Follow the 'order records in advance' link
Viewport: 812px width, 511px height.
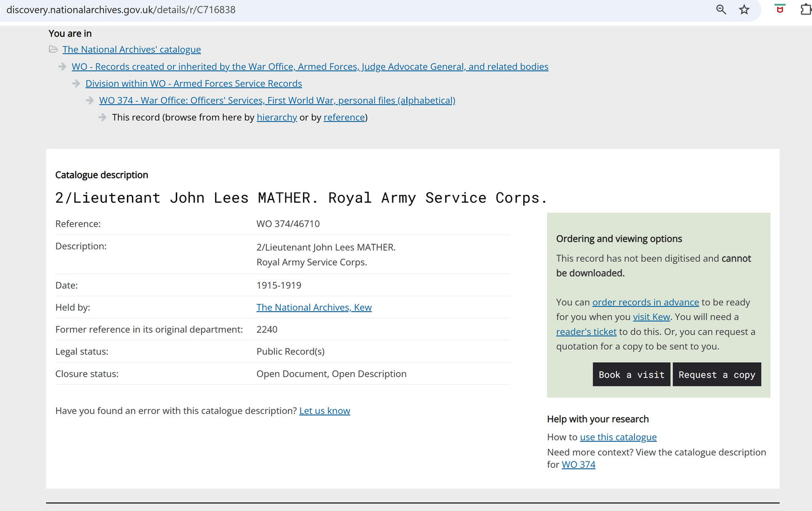(645, 302)
